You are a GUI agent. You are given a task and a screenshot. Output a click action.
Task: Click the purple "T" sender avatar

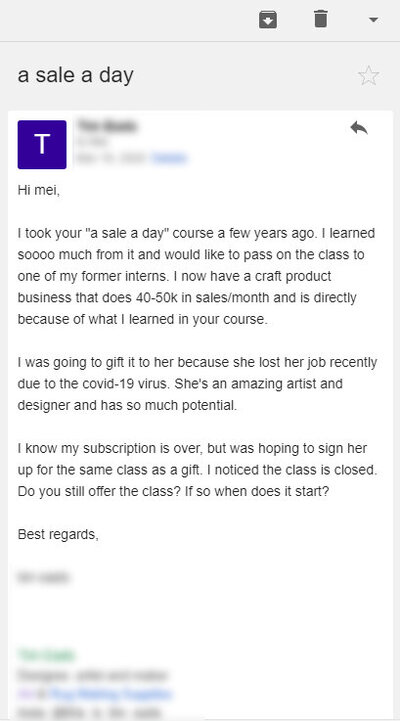click(x=42, y=144)
